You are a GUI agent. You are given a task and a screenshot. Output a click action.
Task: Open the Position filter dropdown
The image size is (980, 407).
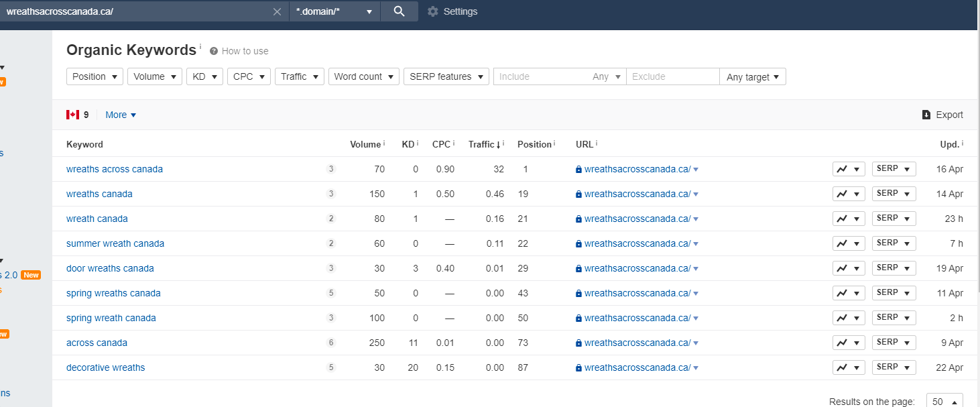coord(95,76)
